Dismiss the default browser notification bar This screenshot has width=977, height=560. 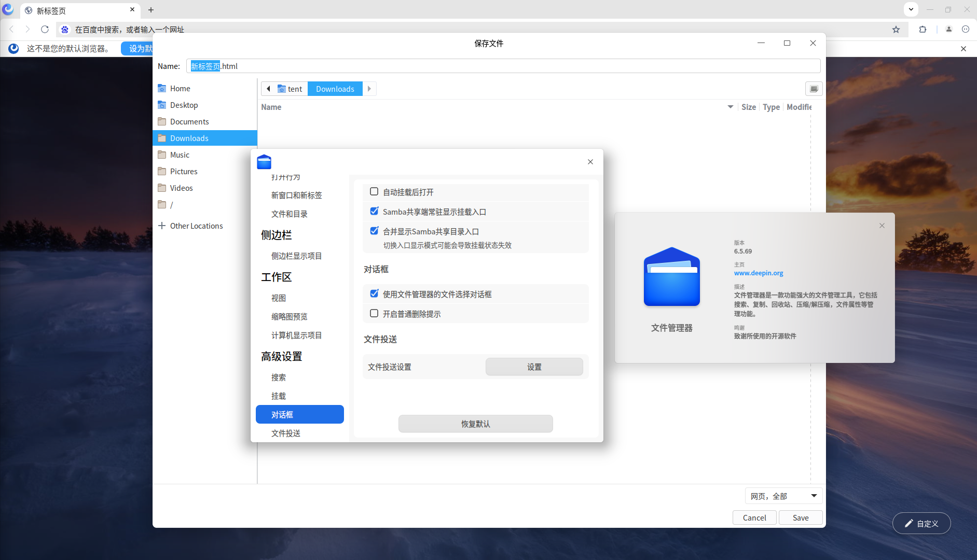point(964,49)
